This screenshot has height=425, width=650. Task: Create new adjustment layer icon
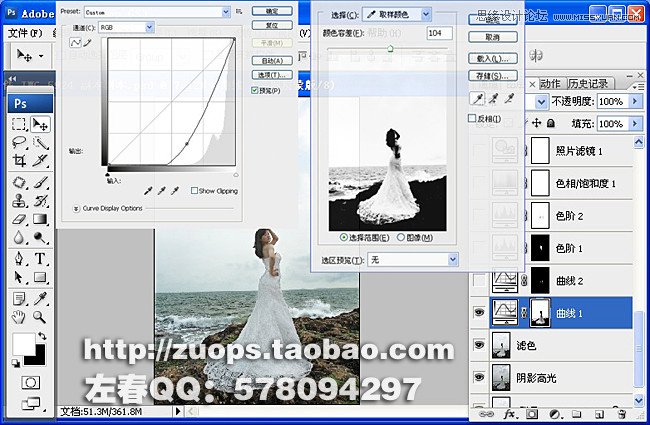(554, 414)
